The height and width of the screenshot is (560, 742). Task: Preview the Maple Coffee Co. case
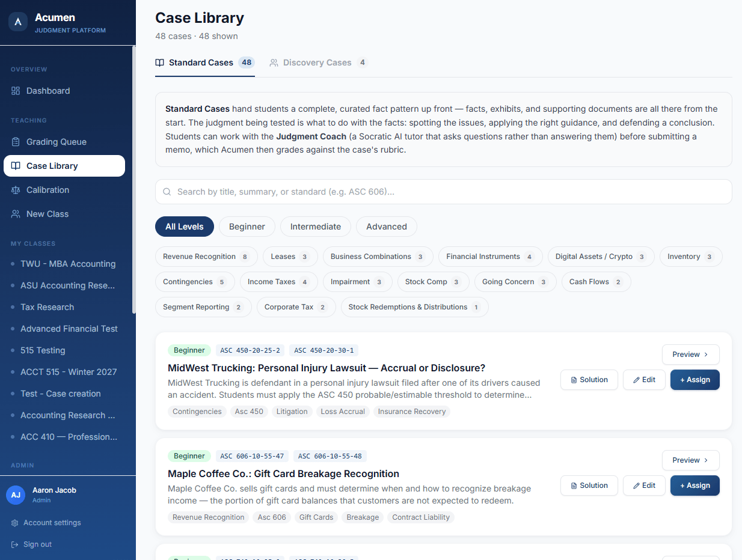tap(691, 460)
